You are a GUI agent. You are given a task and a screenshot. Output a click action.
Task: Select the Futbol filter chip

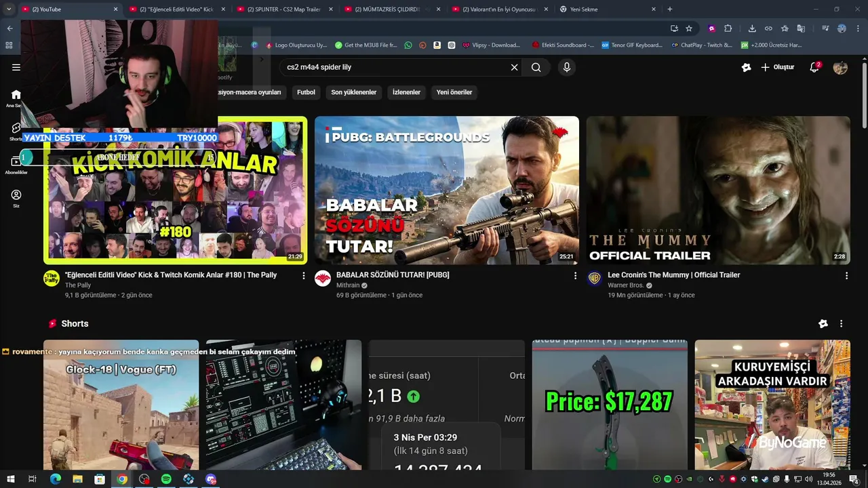click(306, 92)
